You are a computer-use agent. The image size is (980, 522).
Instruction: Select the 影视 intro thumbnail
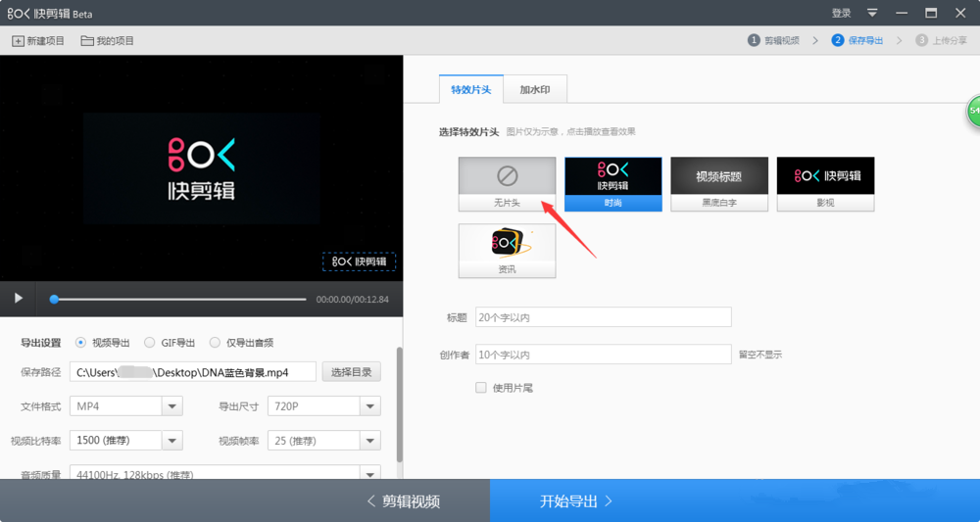point(825,183)
